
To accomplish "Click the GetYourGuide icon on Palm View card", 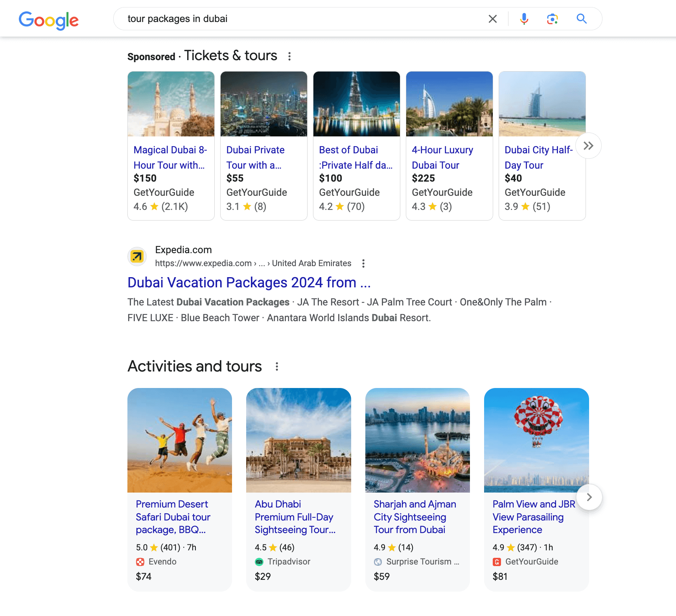I will tap(497, 562).
